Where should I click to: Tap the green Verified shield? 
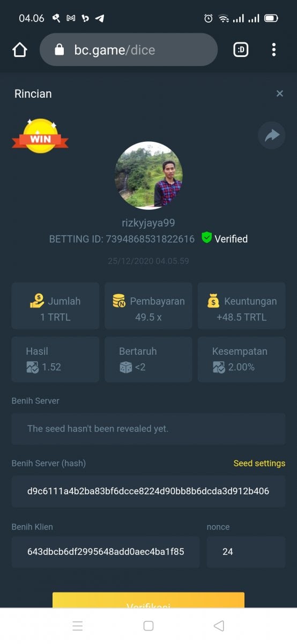[207, 237]
